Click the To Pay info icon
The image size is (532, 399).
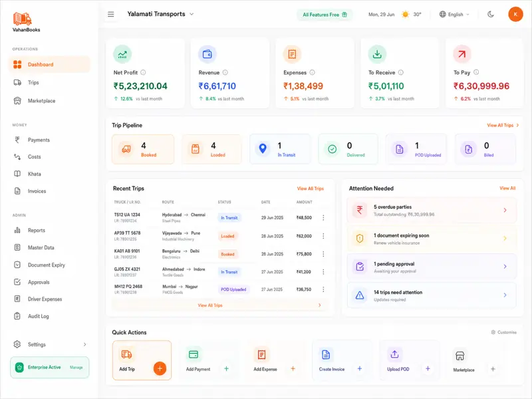[476, 72]
